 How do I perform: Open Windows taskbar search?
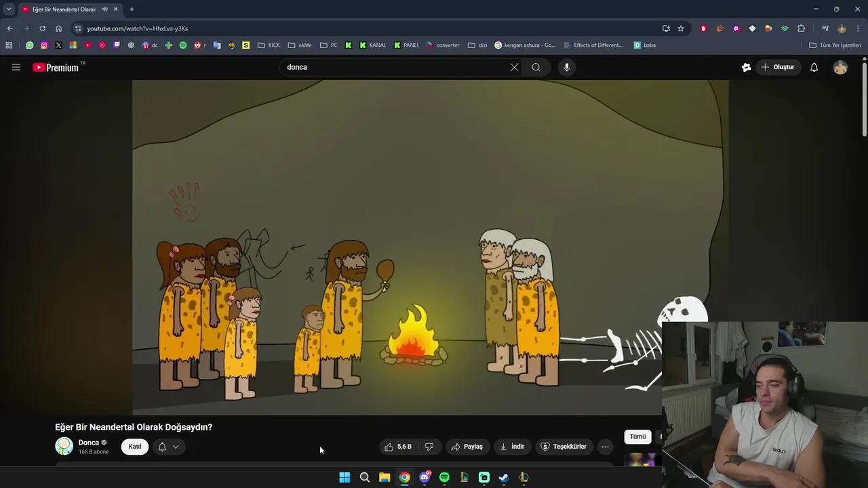(364, 477)
